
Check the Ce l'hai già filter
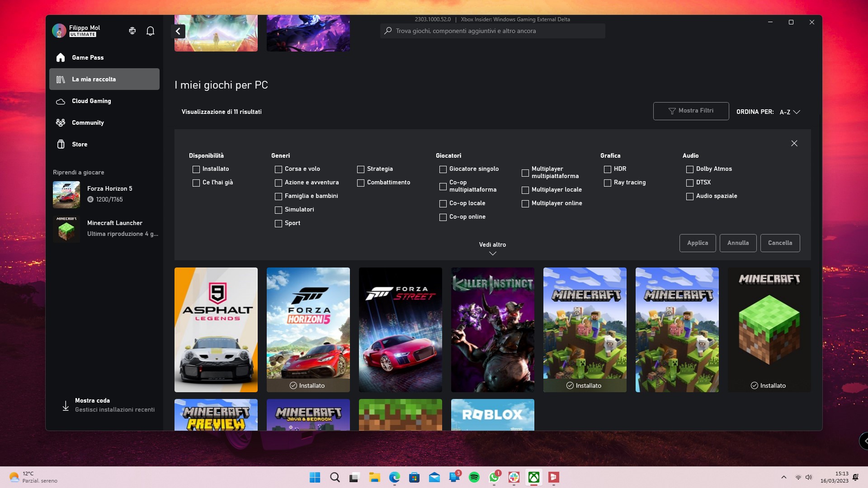coord(196,183)
